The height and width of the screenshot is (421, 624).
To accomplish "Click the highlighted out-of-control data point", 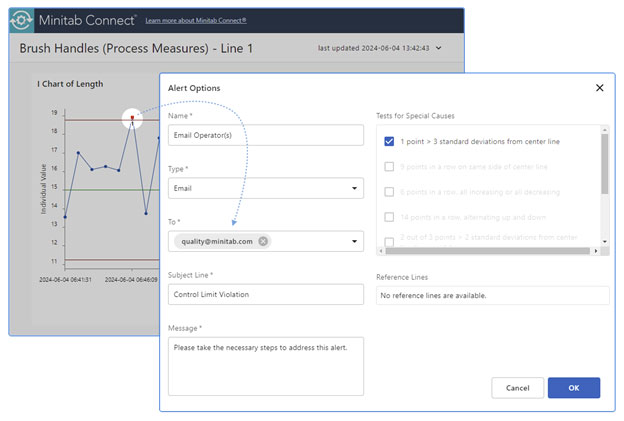I will [132, 118].
